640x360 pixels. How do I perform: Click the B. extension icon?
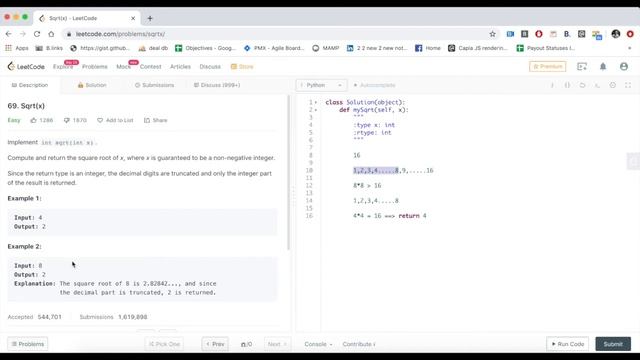point(567,34)
